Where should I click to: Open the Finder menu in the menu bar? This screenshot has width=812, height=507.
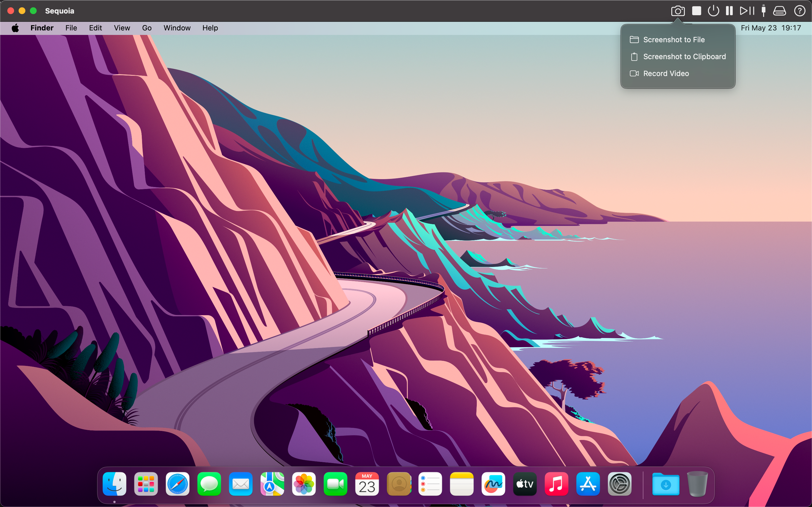(42, 28)
